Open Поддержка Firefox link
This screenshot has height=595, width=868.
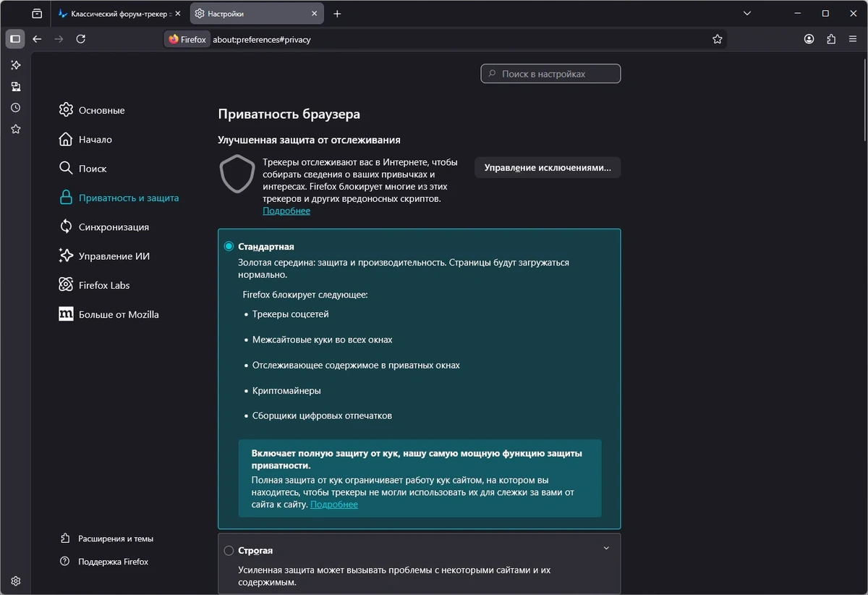coord(104,562)
